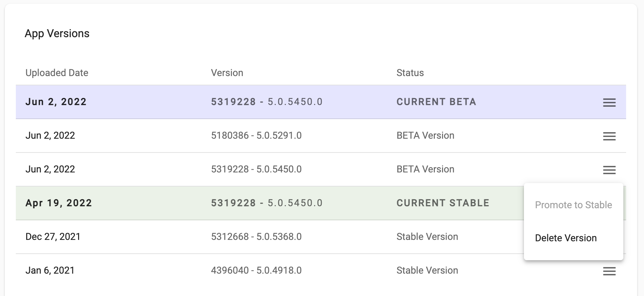
Task: Click the Jan 6, 2021 date
Action: point(50,270)
